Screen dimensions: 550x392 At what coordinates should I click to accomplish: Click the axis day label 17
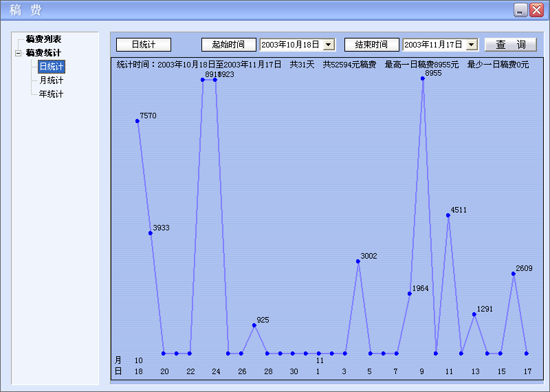pos(527,371)
